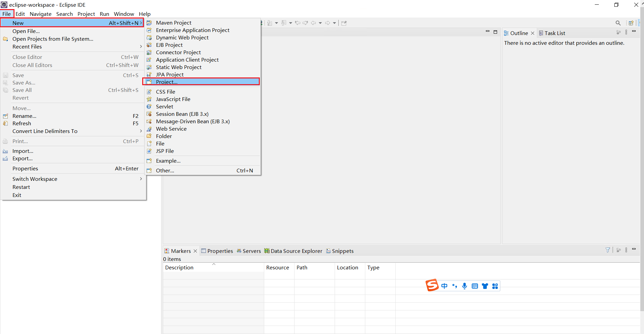Open the Markers view menu (three dots)
Viewport: 644px width, 334px height.
point(626,250)
